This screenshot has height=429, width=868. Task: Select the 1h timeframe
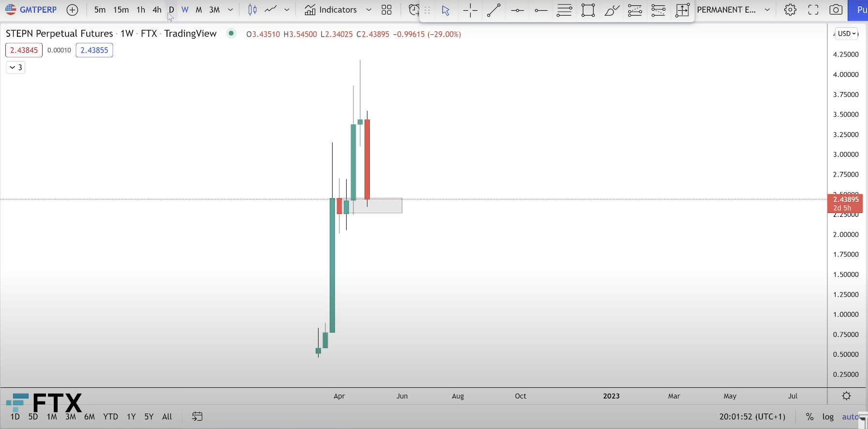click(141, 10)
